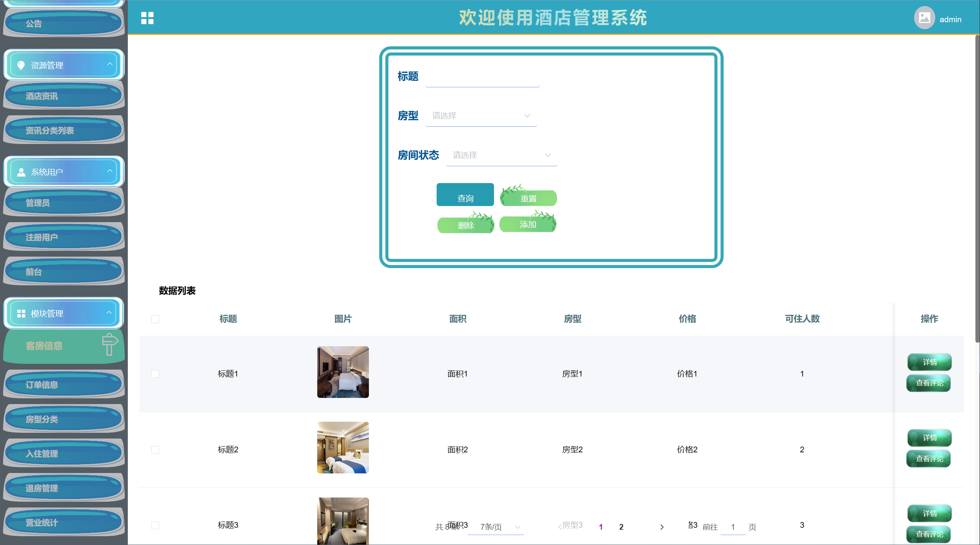Click the lightbulb icon beside 资源管理

(21, 65)
